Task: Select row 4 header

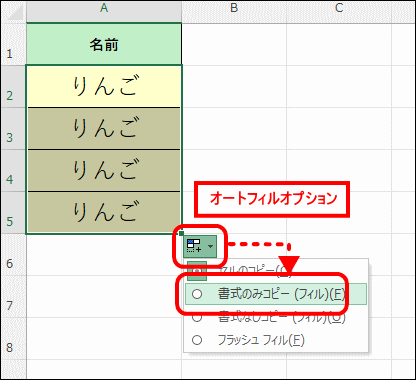Action: tap(13, 170)
